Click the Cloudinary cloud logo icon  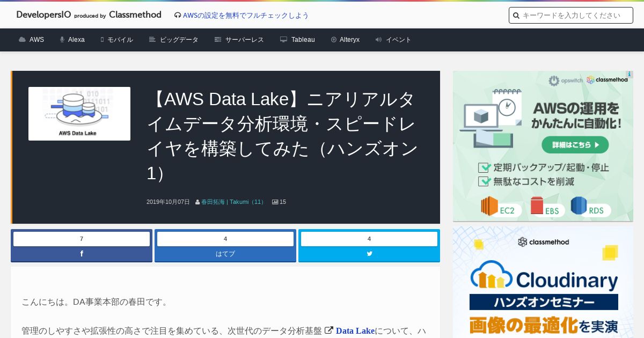tap(491, 274)
